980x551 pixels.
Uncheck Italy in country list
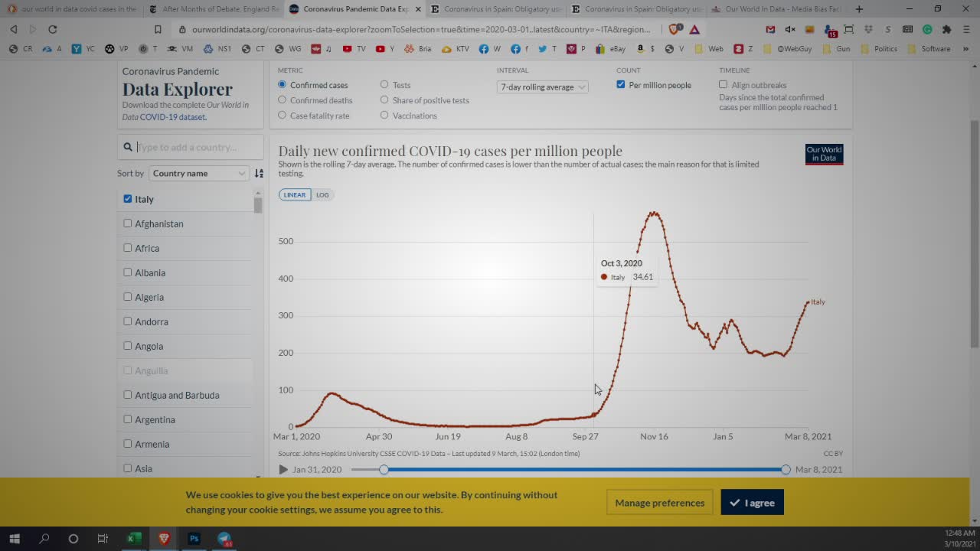tap(128, 199)
